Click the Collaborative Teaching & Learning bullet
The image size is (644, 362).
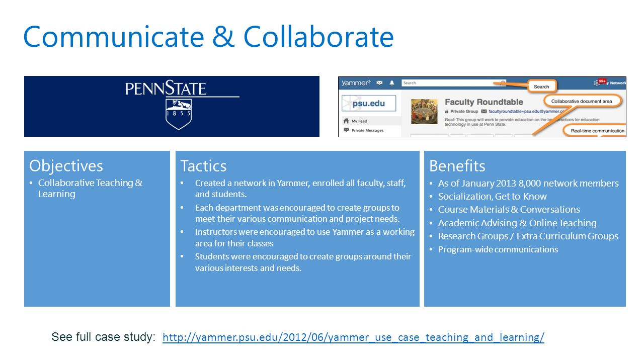(x=90, y=189)
